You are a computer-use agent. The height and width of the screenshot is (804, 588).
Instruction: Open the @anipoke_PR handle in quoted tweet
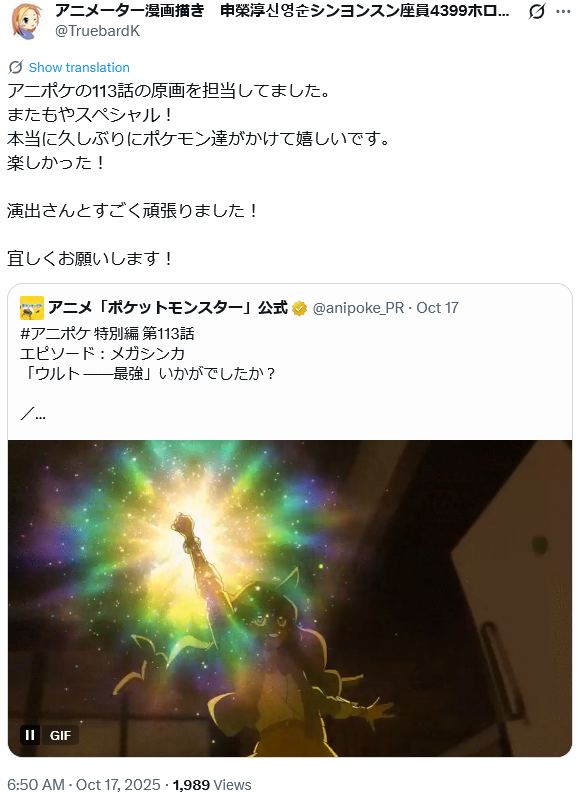(x=358, y=308)
